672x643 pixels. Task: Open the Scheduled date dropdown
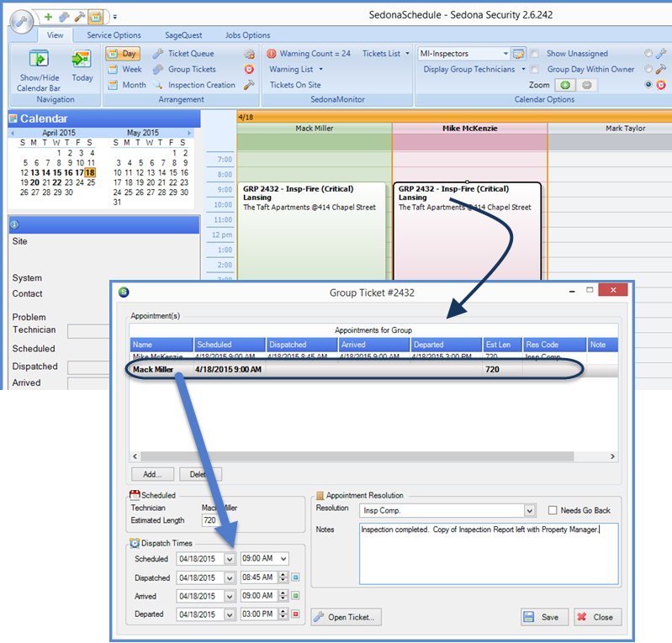(230, 559)
